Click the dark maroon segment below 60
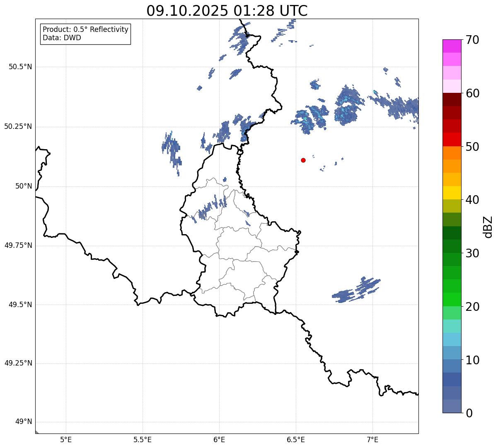498x448 pixels. tap(452, 99)
